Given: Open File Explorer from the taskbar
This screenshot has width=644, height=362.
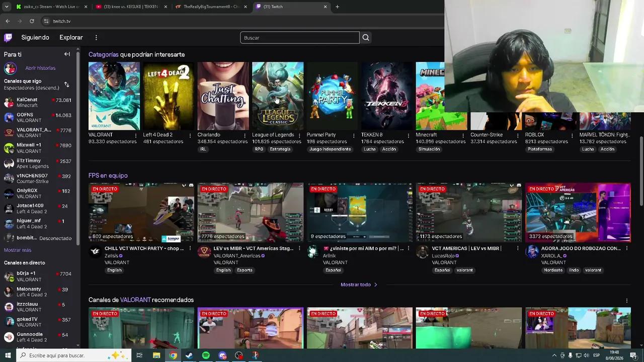Looking at the screenshot, I should coord(156,355).
